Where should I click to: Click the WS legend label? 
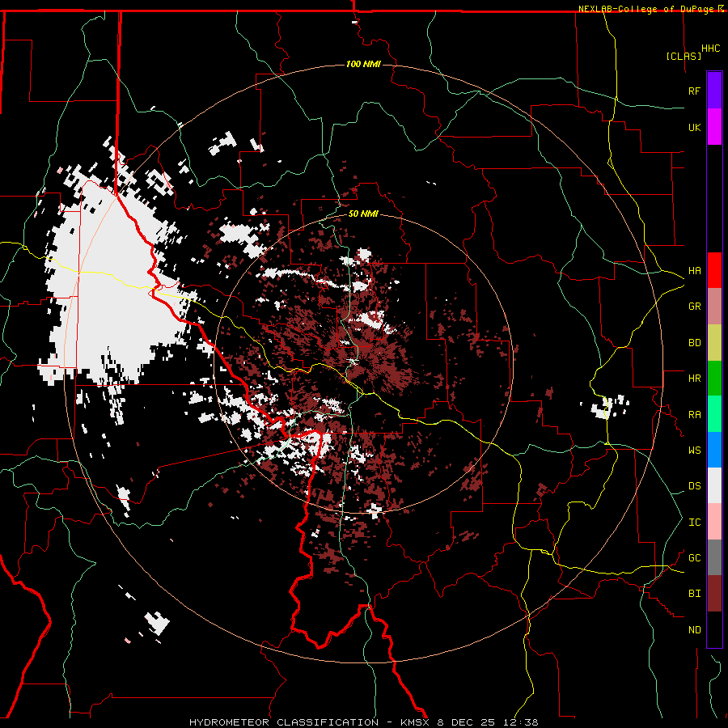coord(694,451)
